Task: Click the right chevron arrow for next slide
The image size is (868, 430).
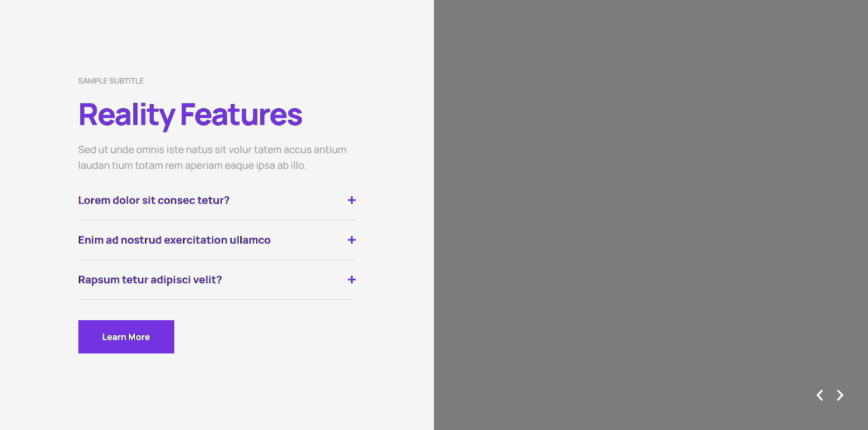Action: 840,395
